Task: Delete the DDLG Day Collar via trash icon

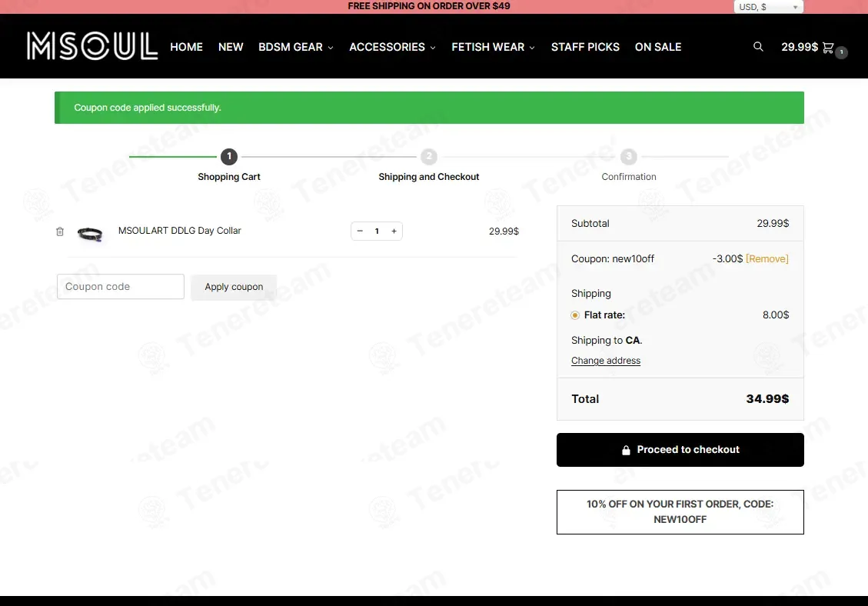Action: point(60,231)
